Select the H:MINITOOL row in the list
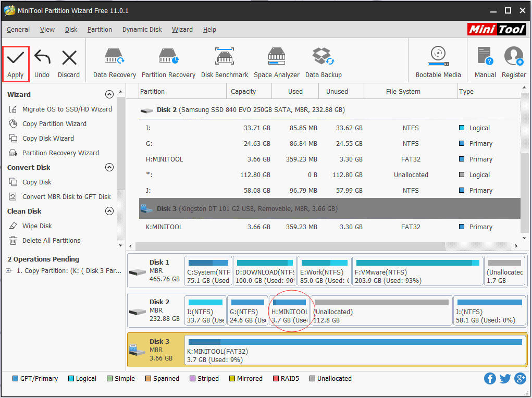This screenshot has height=398, width=532. pyautogui.click(x=329, y=159)
